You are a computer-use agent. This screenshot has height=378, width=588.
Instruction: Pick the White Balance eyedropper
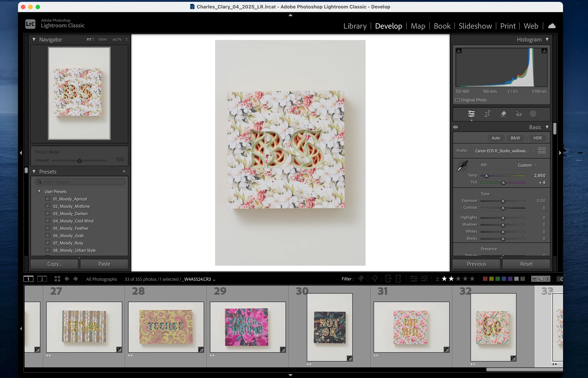click(x=462, y=166)
